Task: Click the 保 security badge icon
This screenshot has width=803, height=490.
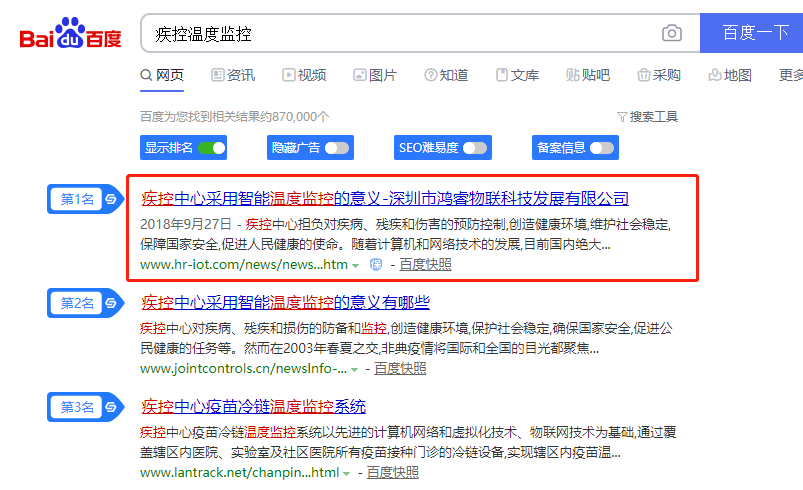Action: coord(376,265)
